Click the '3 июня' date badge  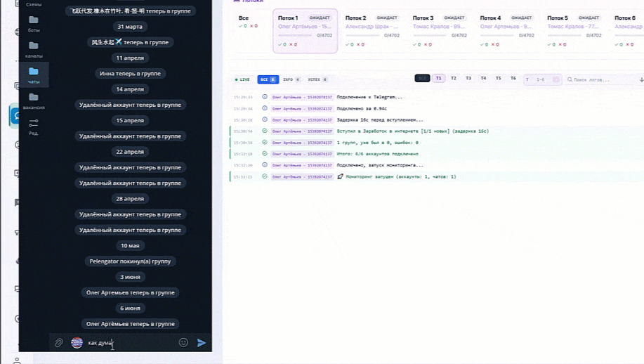(x=130, y=277)
